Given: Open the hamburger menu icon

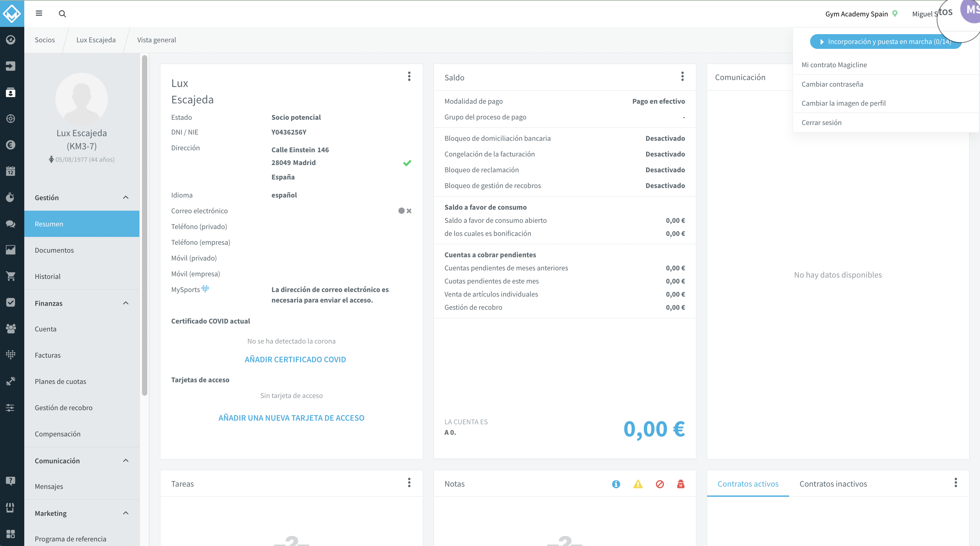Looking at the screenshot, I should [x=39, y=13].
